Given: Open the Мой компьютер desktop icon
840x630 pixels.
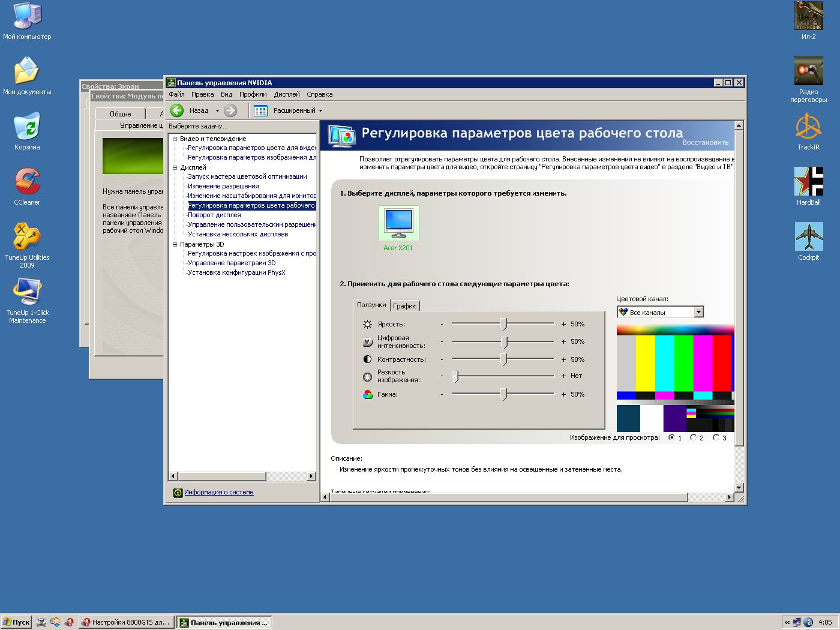Looking at the screenshot, I should tap(27, 16).
